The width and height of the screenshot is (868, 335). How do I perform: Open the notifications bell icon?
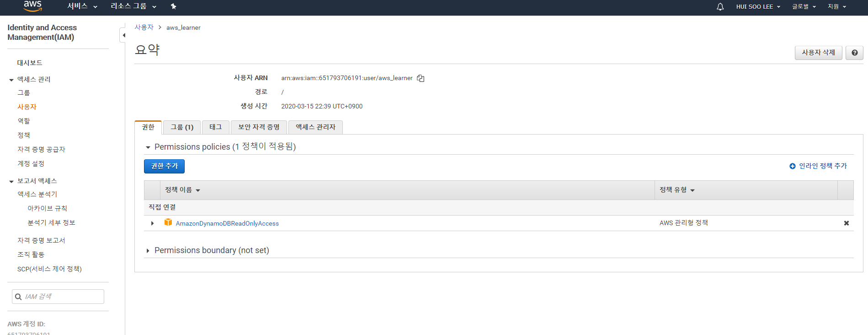tap(720, 6)
